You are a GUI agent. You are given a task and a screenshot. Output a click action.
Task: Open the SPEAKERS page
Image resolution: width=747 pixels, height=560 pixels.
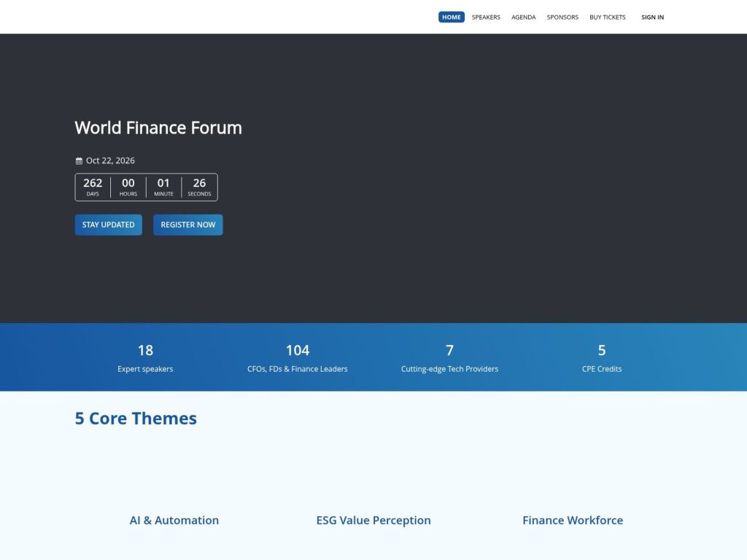point(486,17)
